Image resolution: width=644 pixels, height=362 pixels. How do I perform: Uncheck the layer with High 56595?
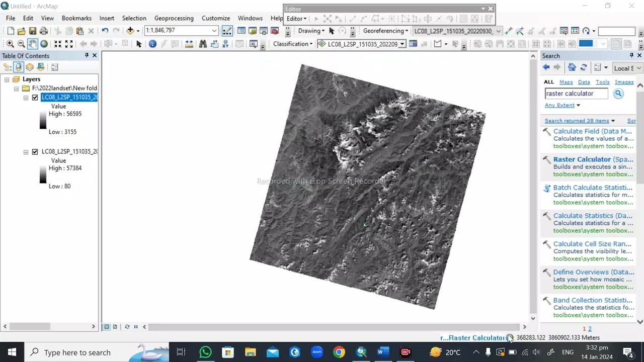click(35, 98)
